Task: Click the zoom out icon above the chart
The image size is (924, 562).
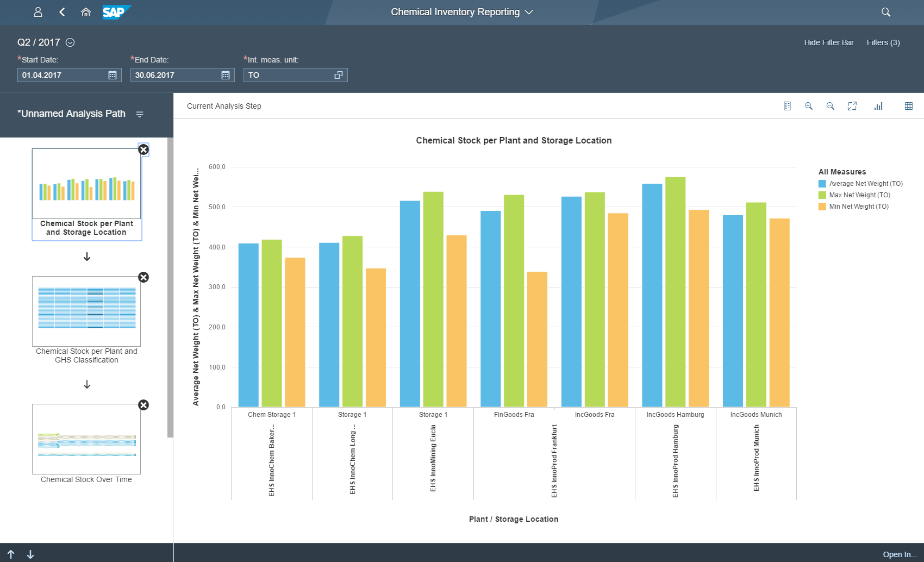Action: [x=830, y=106]
